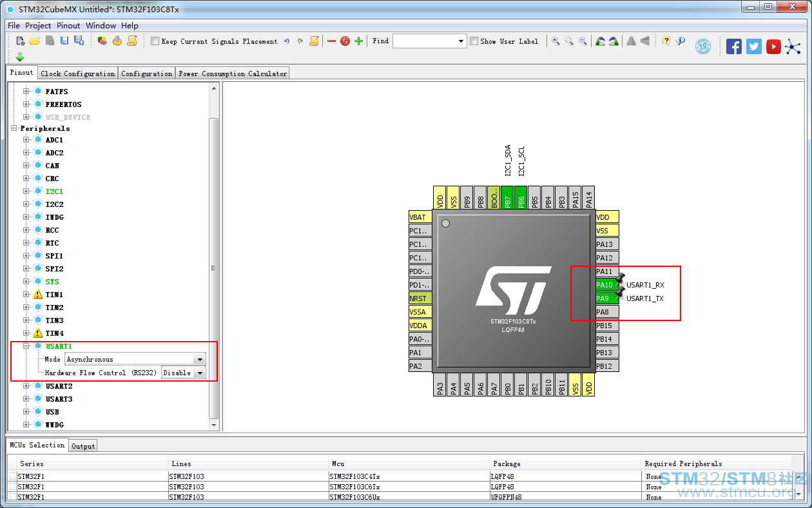This screenshot has height=508, width=812.
Task: Open the ST YouTube channel icon
Action: [773, 46]
